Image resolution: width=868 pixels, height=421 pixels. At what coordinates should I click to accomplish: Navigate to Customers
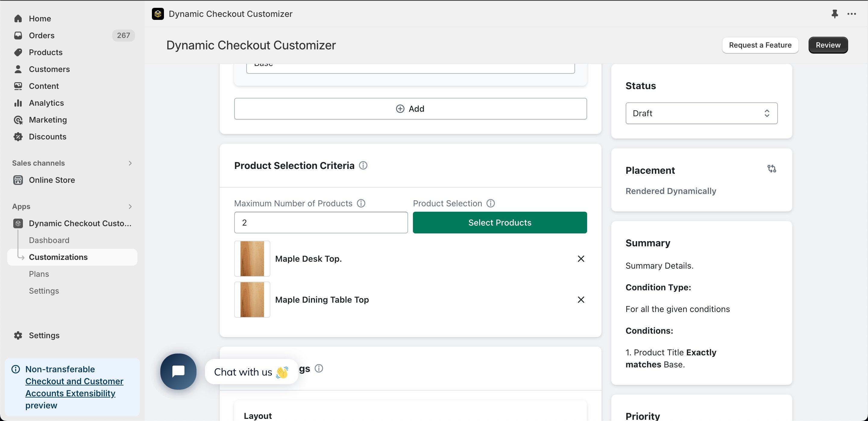(x=49, y=69)
